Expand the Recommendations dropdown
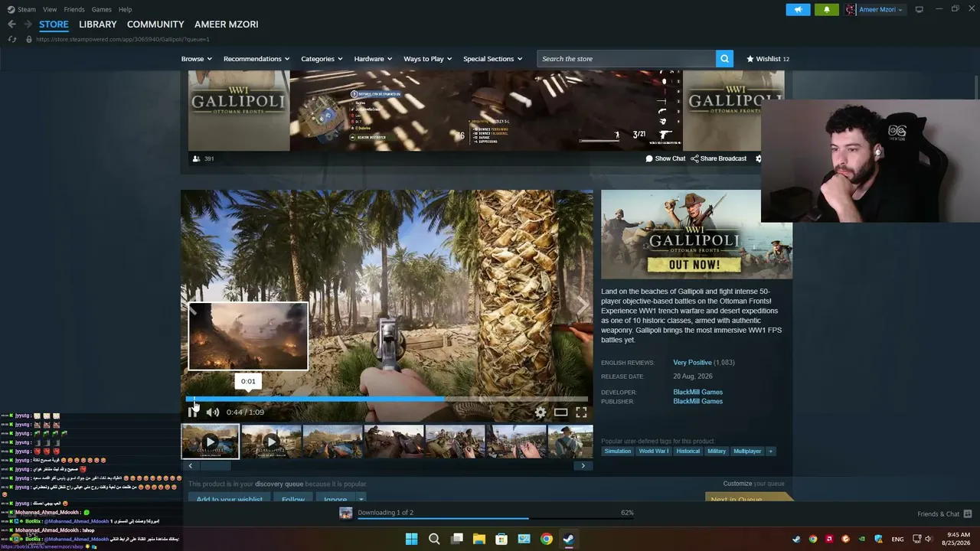The image size is (980, 551). [256, 59]
